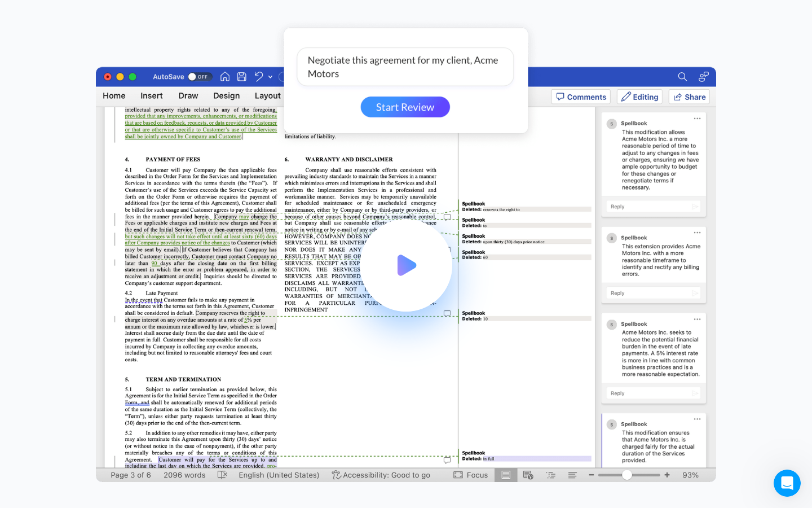Click Reply field under fees changes comment
The height and width of the screenshot is (508, 812).
click(654, 207)
